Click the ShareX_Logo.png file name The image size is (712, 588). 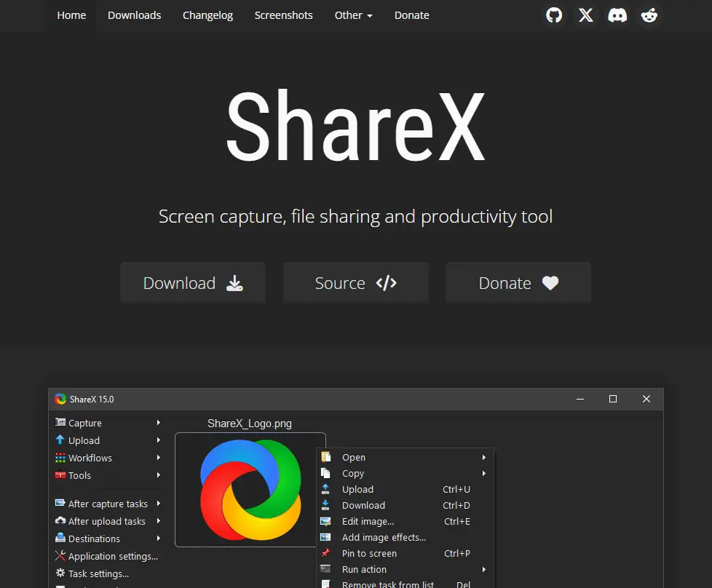pyautogui.click(x=249, y=424)
